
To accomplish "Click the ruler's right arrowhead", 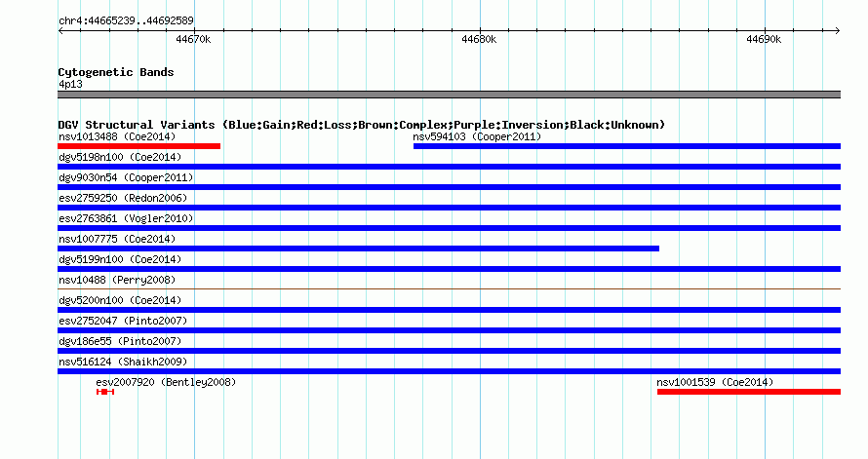I will coord(838,31).
